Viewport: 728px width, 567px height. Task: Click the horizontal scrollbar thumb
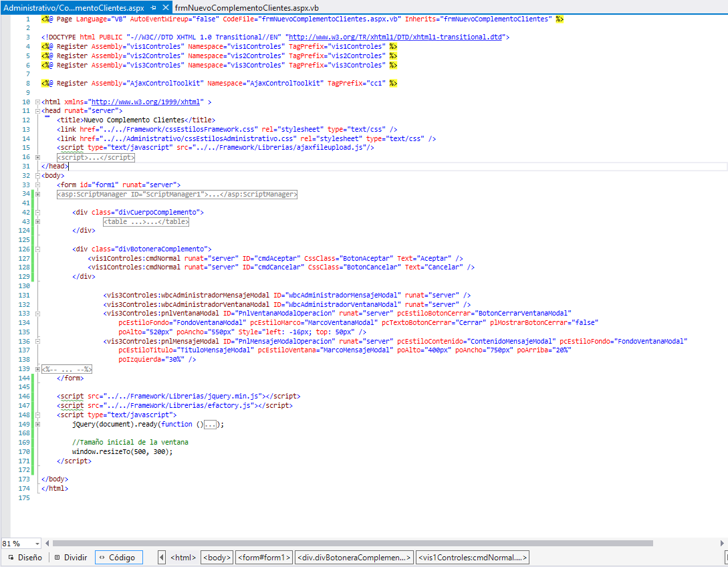[352, 544]
